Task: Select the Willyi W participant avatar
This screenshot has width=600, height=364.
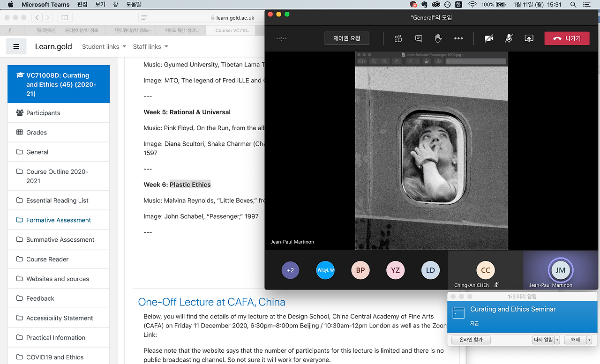Action: pos(325,270)
